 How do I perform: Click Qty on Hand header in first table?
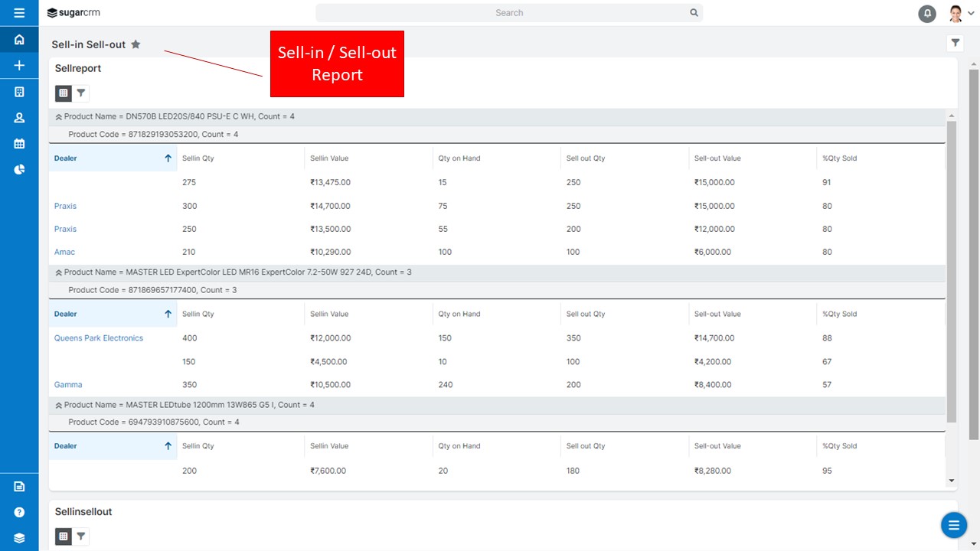[x=459, y=158]
